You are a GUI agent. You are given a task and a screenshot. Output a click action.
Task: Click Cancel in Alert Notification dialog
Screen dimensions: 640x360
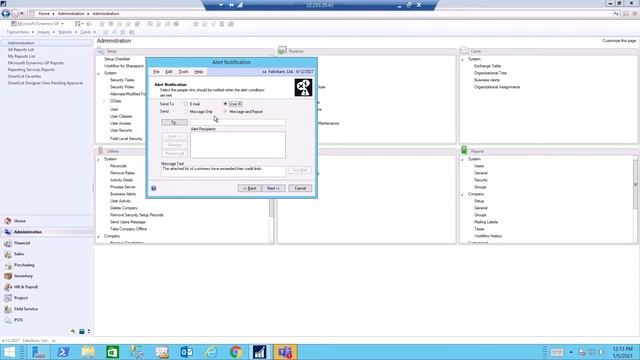click(x=300, y=188)
